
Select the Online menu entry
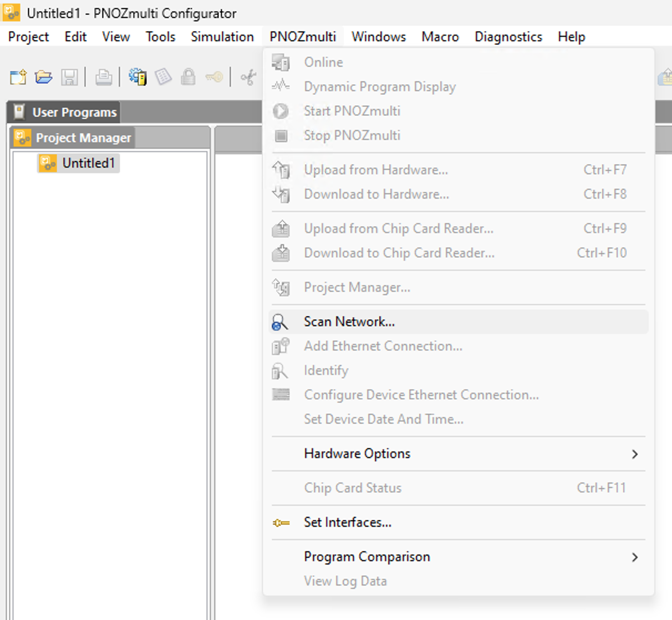[459, 62]
